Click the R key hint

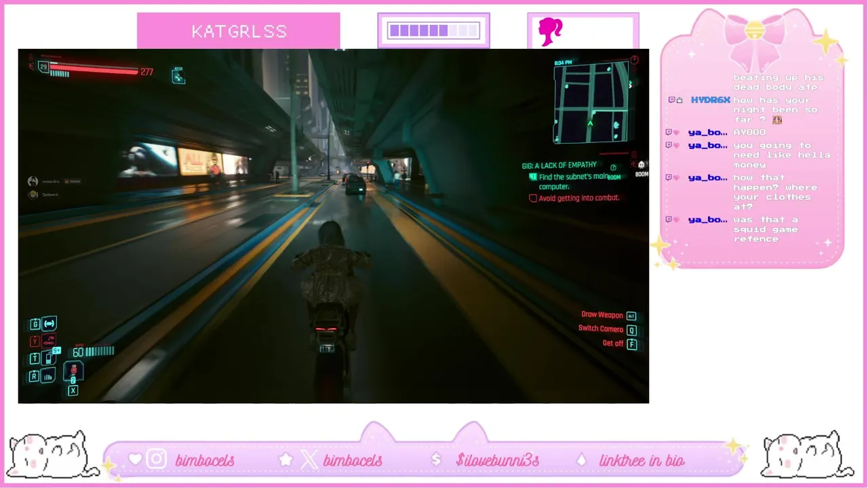point(35,376)
